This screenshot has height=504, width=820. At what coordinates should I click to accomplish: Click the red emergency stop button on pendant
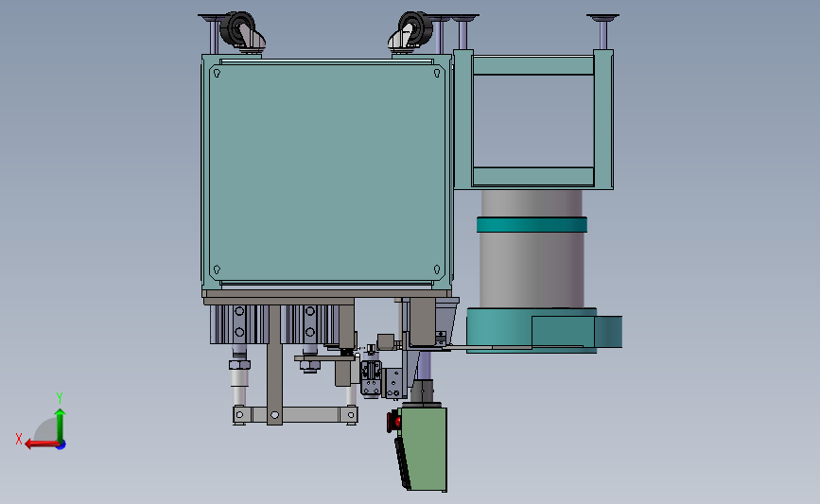click(395, 422)
